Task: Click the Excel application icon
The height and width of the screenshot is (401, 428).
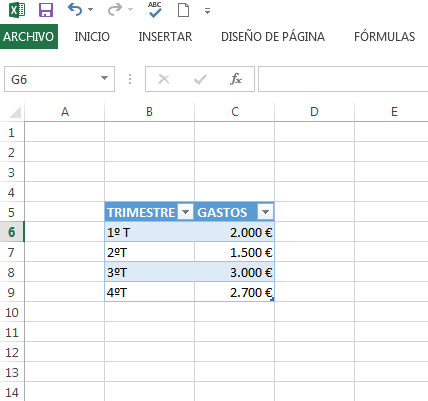Action: click(17, 10)
